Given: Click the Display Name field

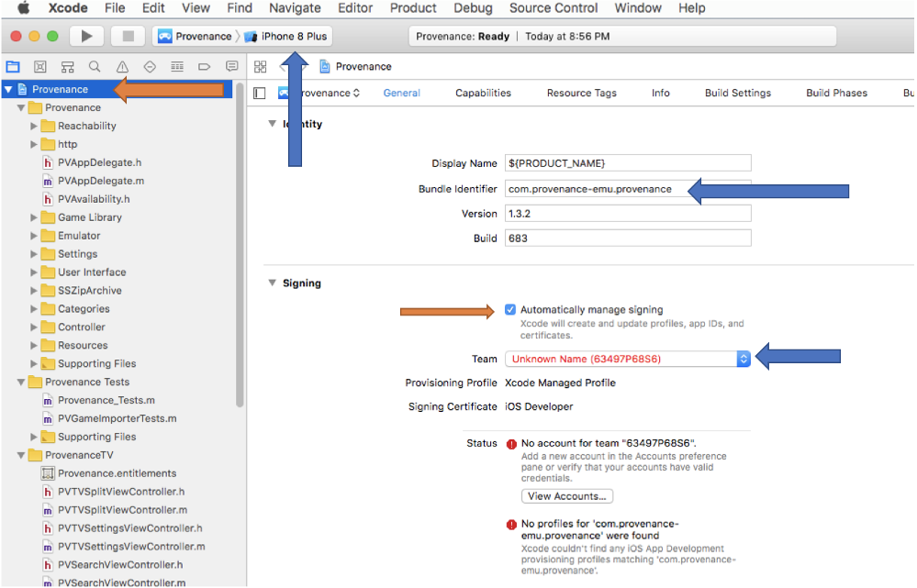Looking at the screenshot, I should point(628,163).
